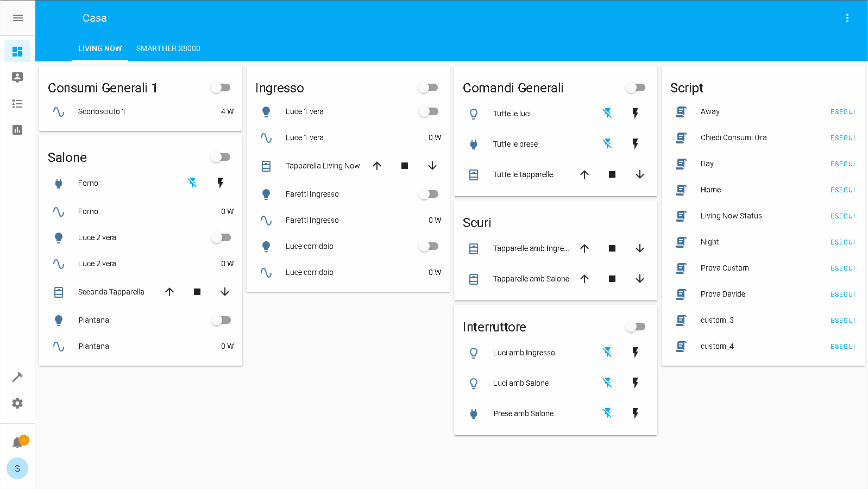This screenshot has width=868, height=489.
Task: Turn off Tutte le luci
Action: 607,114
